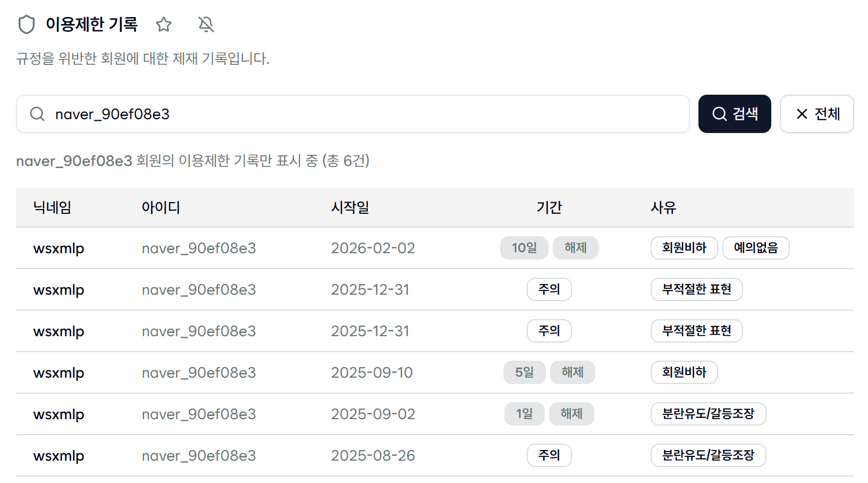Click the 닉네임 column header
Viewport: 868px width, 483px height.
point(52,207)
